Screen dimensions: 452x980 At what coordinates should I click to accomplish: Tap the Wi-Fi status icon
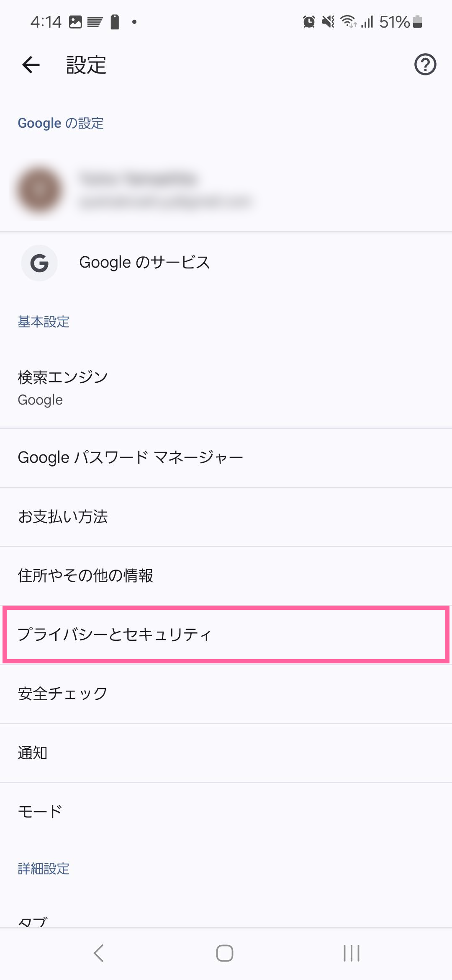[348, 22]
